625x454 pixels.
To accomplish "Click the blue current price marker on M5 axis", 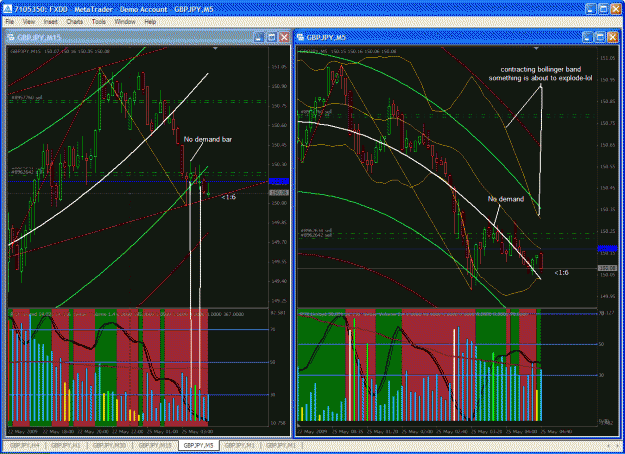I will 608,248.
